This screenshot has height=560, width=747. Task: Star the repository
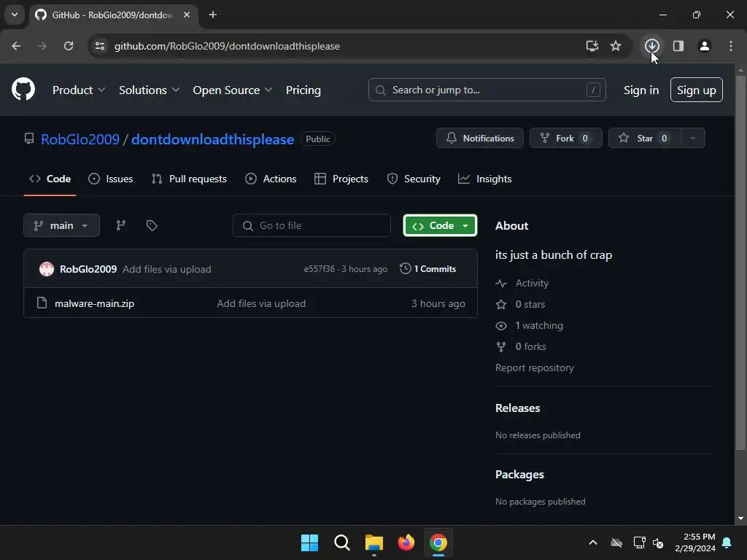(x=645, y=138)
